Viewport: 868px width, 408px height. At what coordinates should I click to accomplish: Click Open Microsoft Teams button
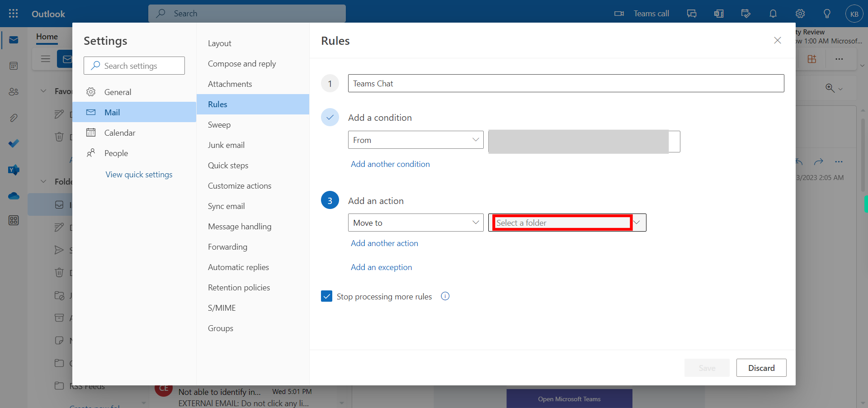click(569, 399)
